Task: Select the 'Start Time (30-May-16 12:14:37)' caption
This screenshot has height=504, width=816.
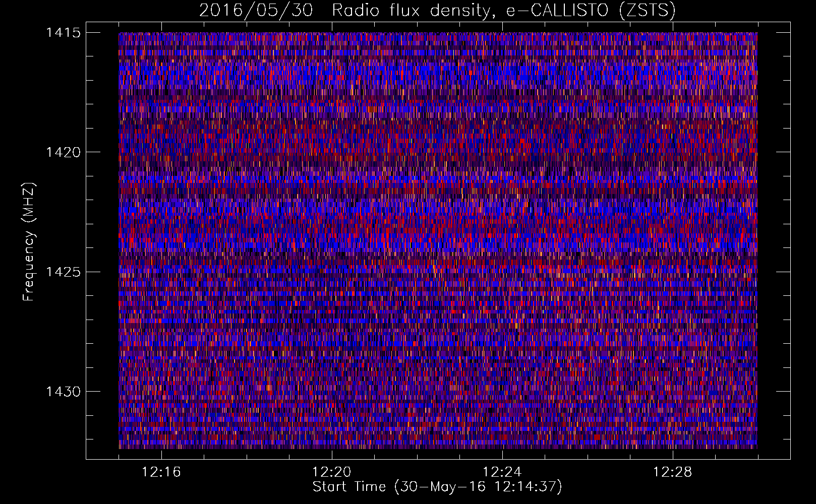Action: [x=437, y=487]
